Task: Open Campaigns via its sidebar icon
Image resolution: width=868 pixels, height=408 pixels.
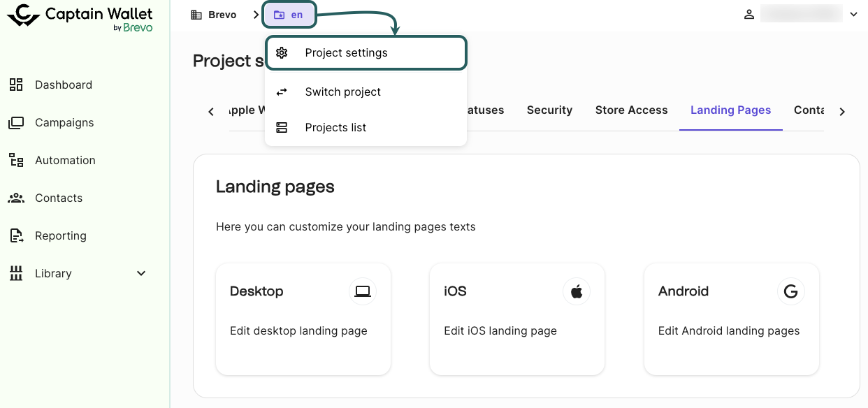Action: [16, 123]
